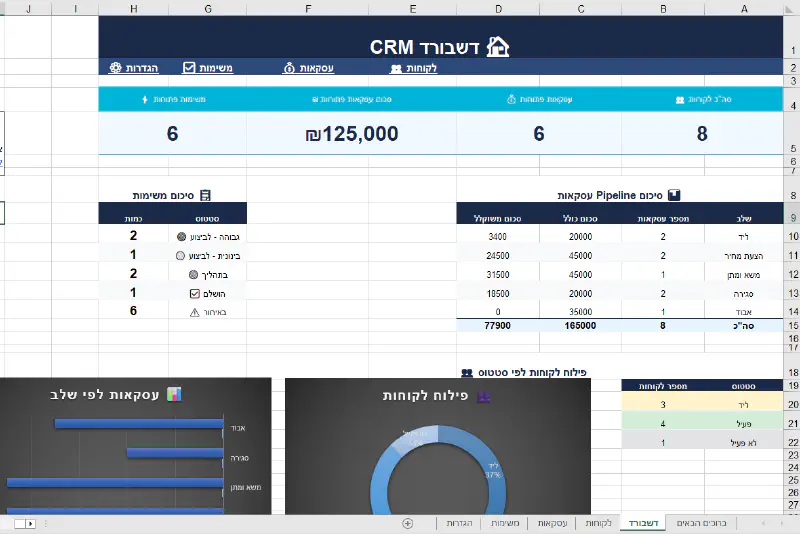This screenshot has width=800, height=534.
Task: Click the אבוד bar in the עסקאות לפי שלב chart
Action: pos(139,424)
